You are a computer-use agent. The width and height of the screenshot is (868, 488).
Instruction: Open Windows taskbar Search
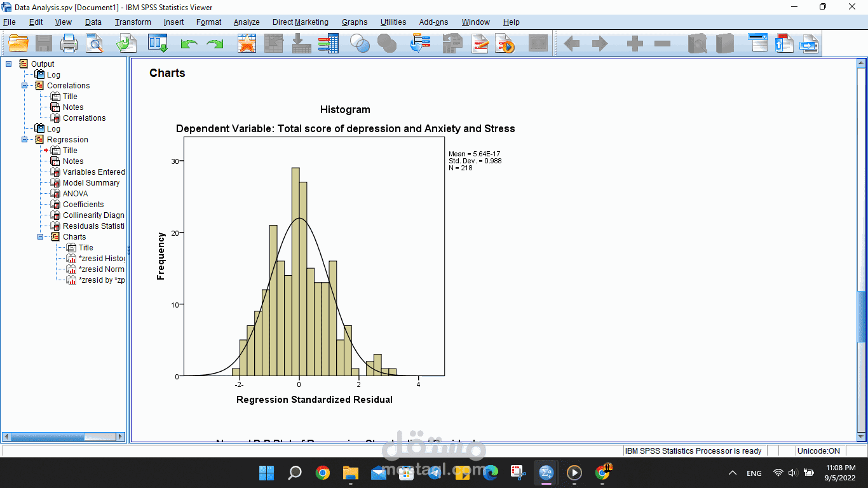click(x=295, y=473)
